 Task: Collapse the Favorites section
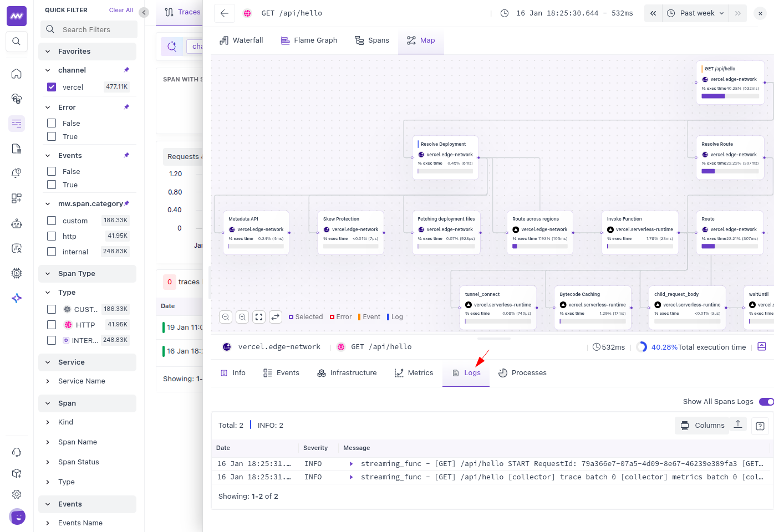click(48, 52)
